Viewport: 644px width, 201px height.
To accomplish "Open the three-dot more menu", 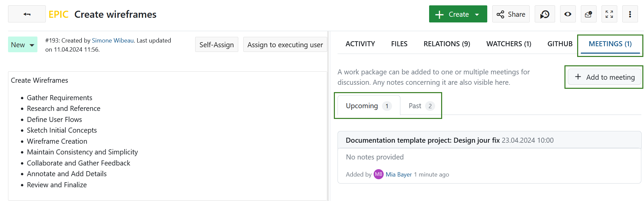I will click(x=630, y=14).
